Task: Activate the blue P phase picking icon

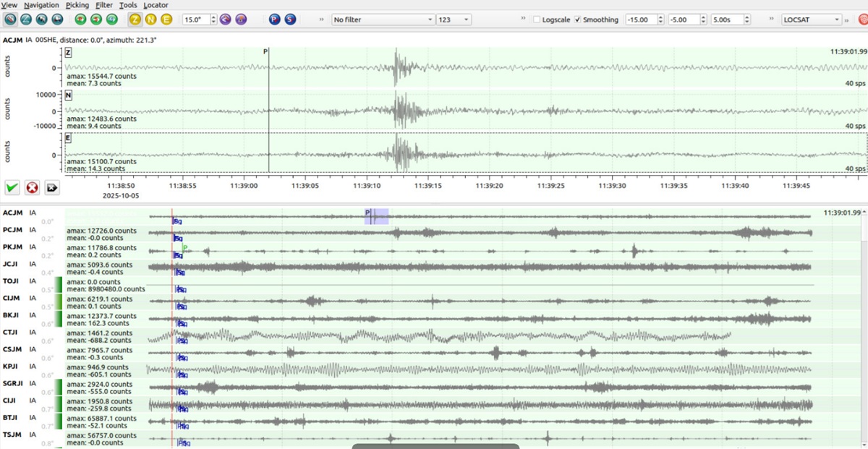Action: point(274,20)
